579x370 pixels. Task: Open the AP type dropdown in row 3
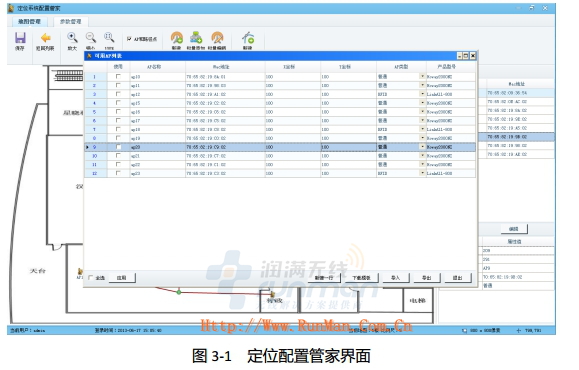(422, 94)
